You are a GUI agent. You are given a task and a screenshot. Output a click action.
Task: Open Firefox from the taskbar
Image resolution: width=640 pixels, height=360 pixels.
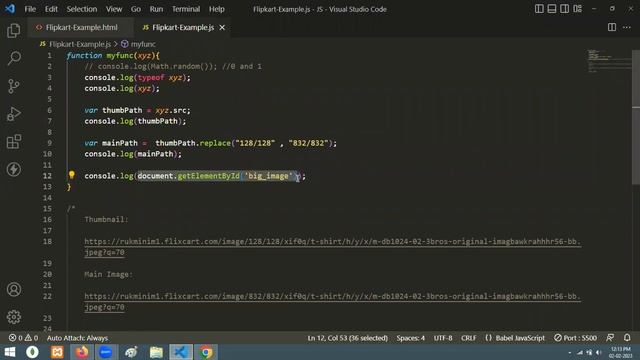(82, 352)
